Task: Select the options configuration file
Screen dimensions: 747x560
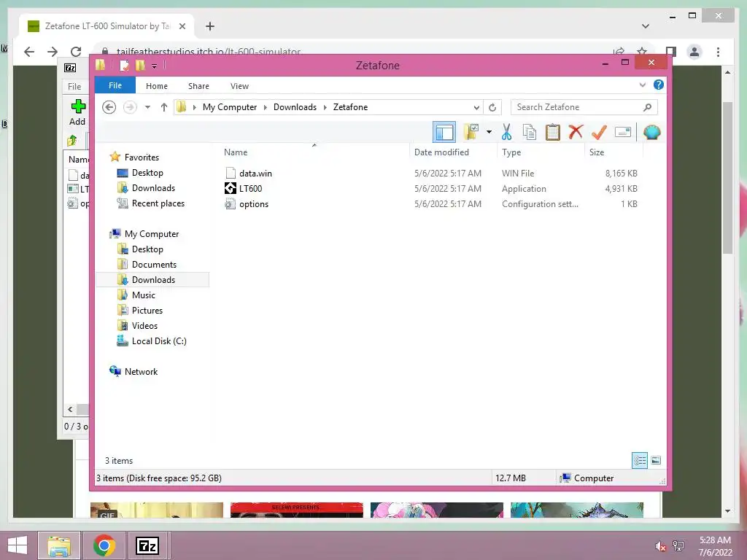Action: click(254, 204)
